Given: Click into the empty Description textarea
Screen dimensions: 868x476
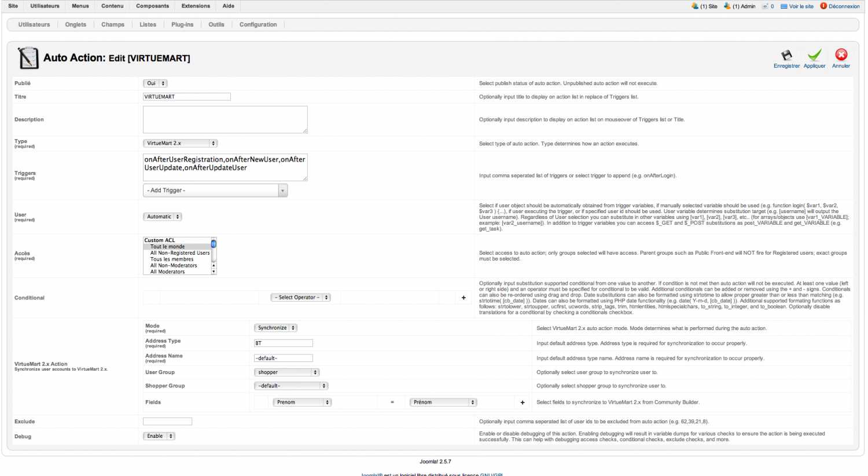Looking at the screenshot, I should click(225, 119).
